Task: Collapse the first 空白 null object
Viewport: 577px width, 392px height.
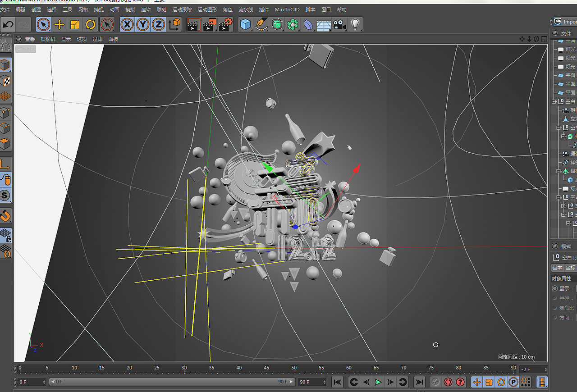Action: [x=554, y=101]
